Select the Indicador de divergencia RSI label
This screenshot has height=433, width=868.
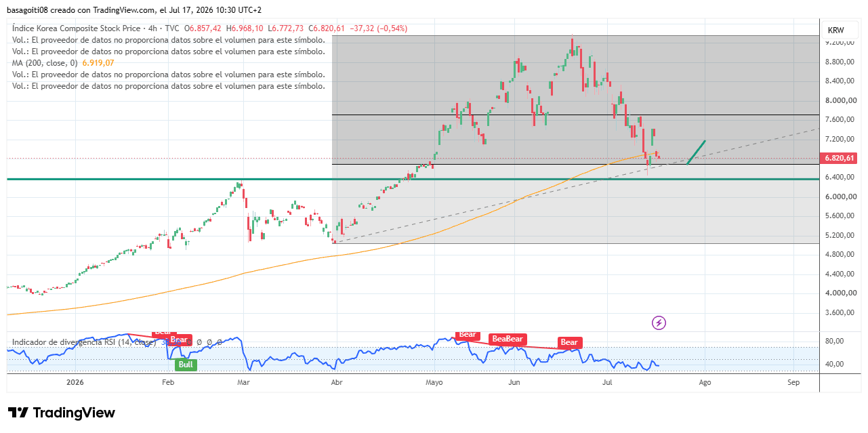point(84,342)
